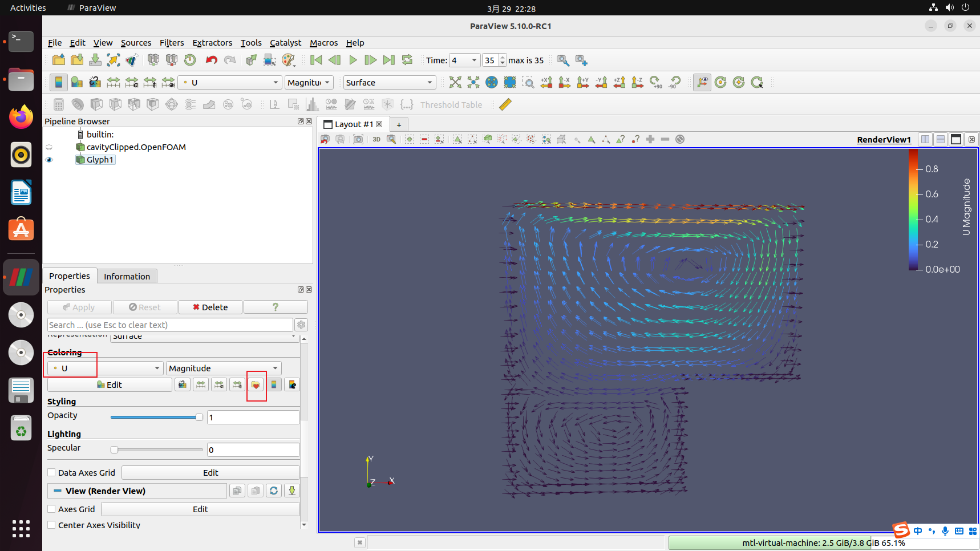Click the Play animation button
The width and height of the screenshot is (980, 551).
(353, 60)
